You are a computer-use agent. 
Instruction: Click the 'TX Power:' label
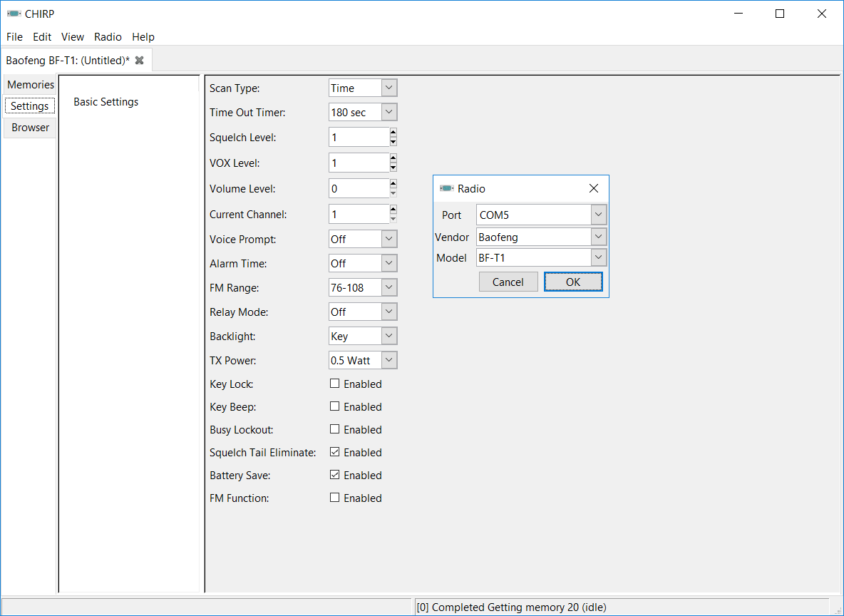tap(232, 361)
